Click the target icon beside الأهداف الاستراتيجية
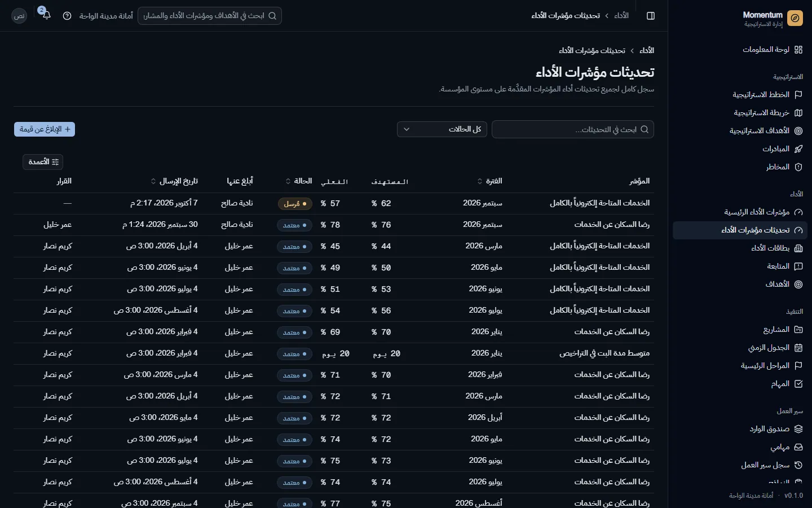This screenshot has width=812, height=508. (x=798, y=131)
